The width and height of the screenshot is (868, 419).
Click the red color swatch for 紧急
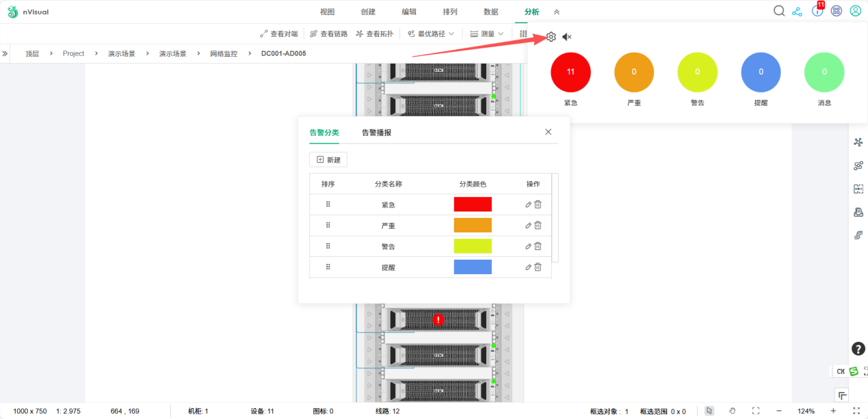coord(473,204)
